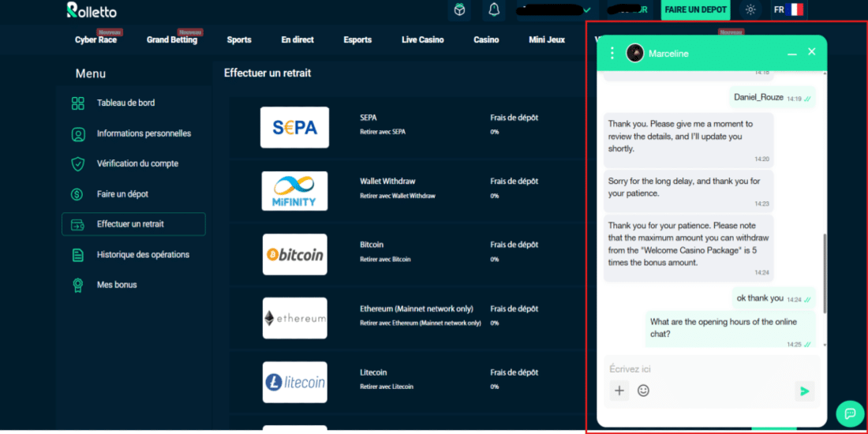Open the cube promo box icon

tap(459, 10)
